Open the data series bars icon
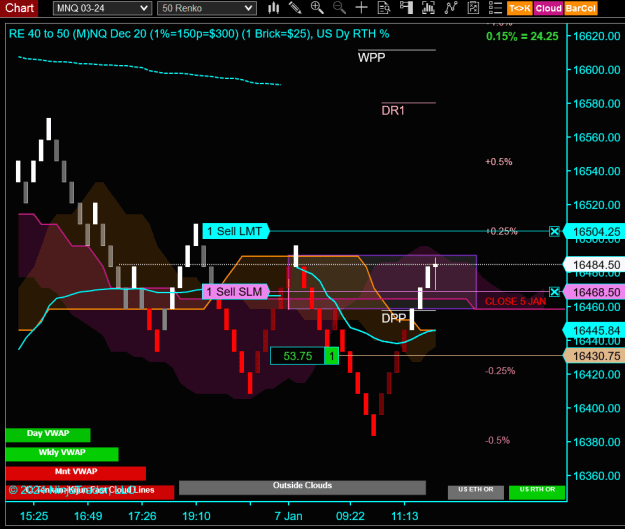 428,8
